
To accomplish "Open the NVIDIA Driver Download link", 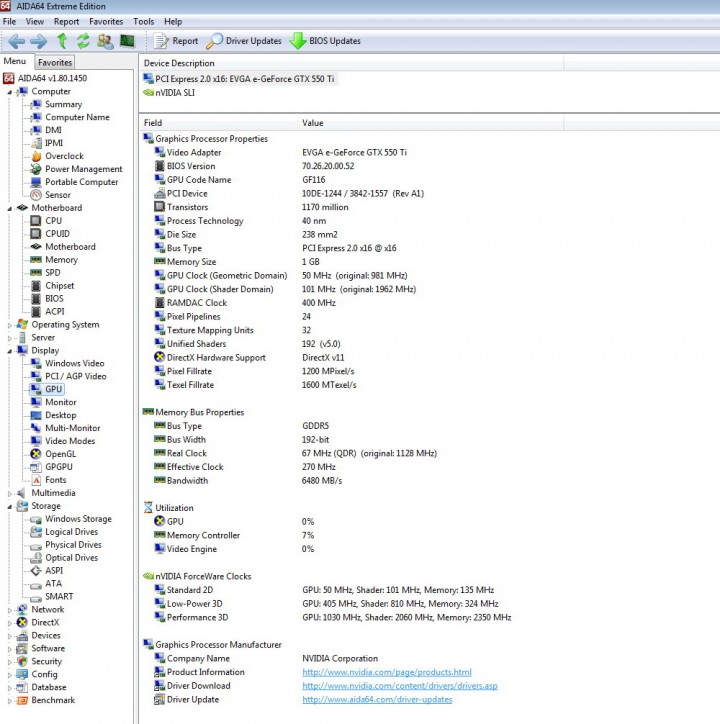I will pos(400,686).
